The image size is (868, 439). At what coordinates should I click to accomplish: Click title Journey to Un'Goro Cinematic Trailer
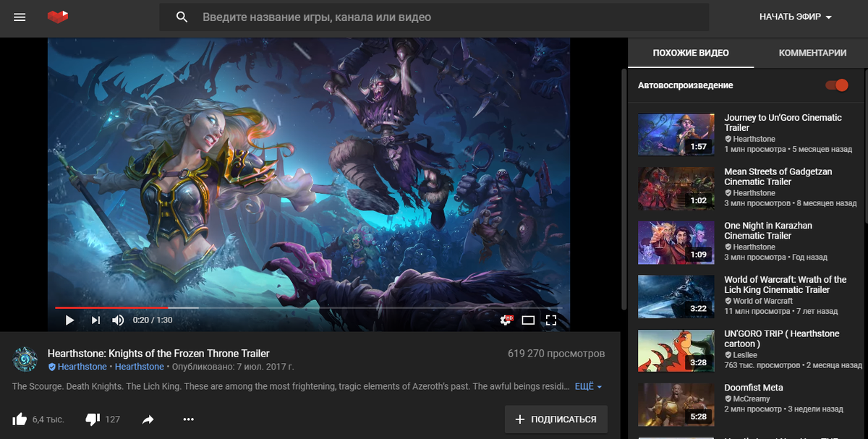[x=783, y=122]
